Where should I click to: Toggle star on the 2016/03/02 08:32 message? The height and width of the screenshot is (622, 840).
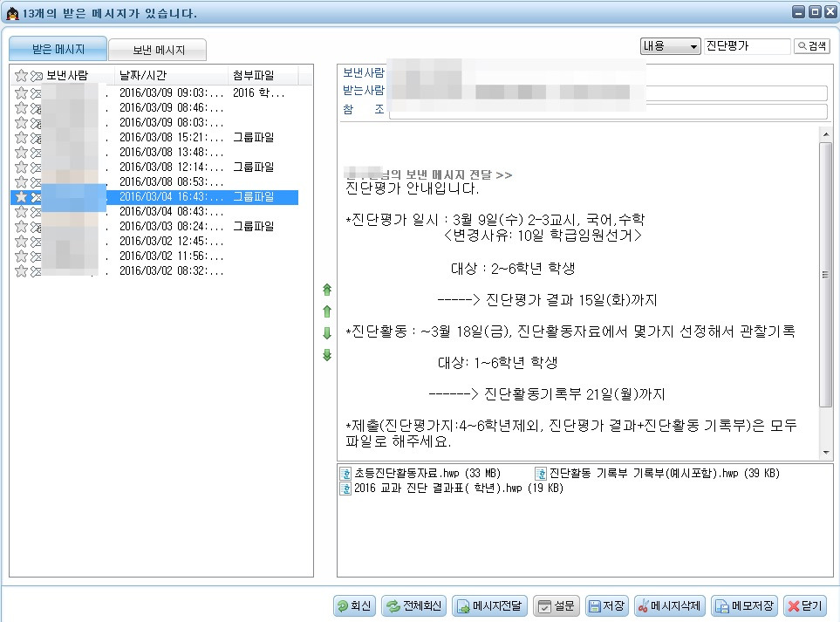22,271
